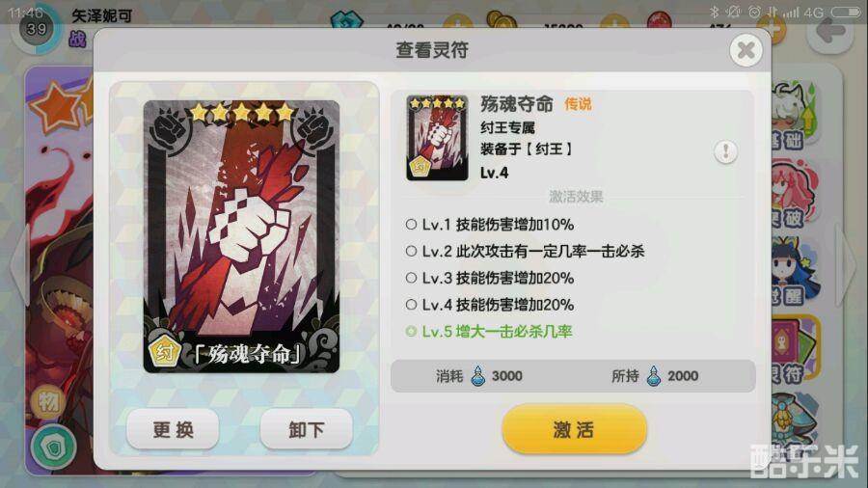Open the 觉醒 tab with blue-haired character
This screenshot has width=868, height=488.
[794, 272]
